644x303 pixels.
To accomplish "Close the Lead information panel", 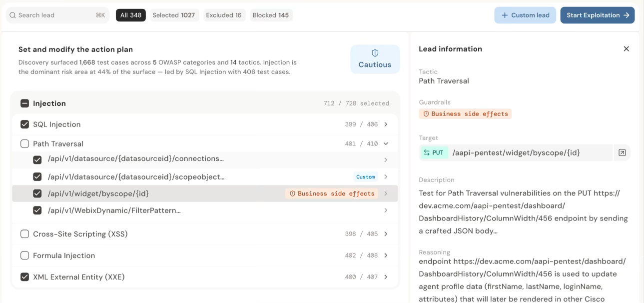I will pyautogui.click(x=626, y=49).
